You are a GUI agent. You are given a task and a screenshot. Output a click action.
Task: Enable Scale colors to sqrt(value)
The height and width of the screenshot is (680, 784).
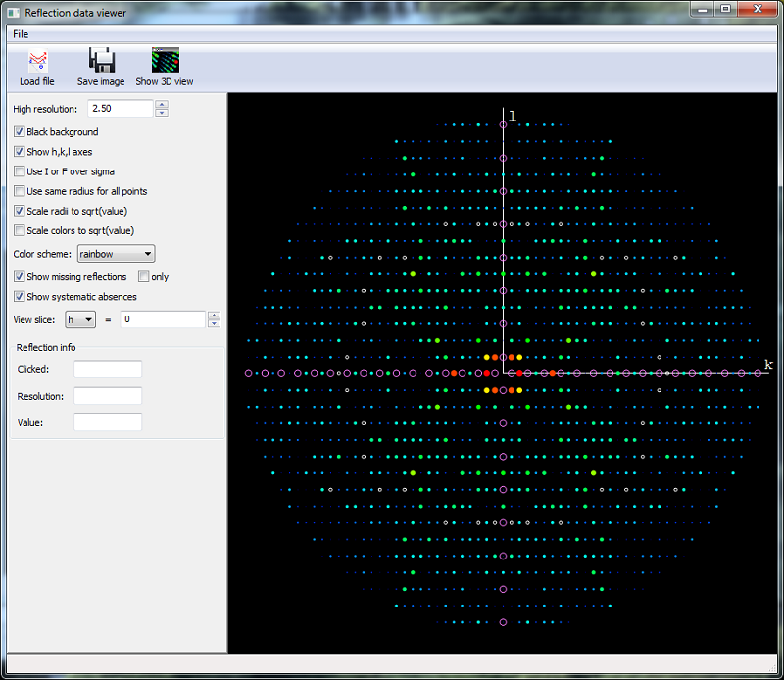17,230
